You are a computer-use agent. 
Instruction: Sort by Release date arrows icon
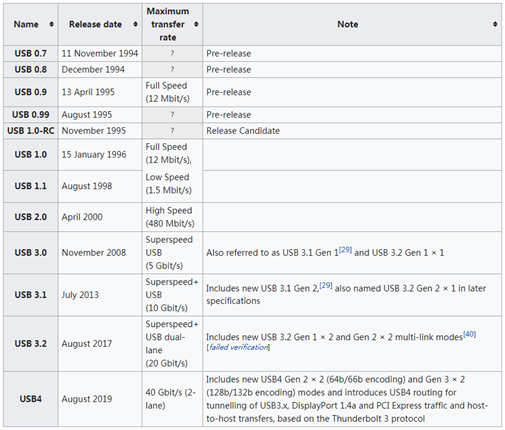click(135, 24)
